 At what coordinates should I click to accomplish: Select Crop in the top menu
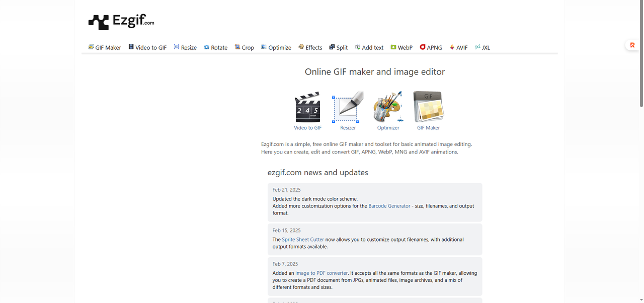pyautogui.click(x=244, y=47)
